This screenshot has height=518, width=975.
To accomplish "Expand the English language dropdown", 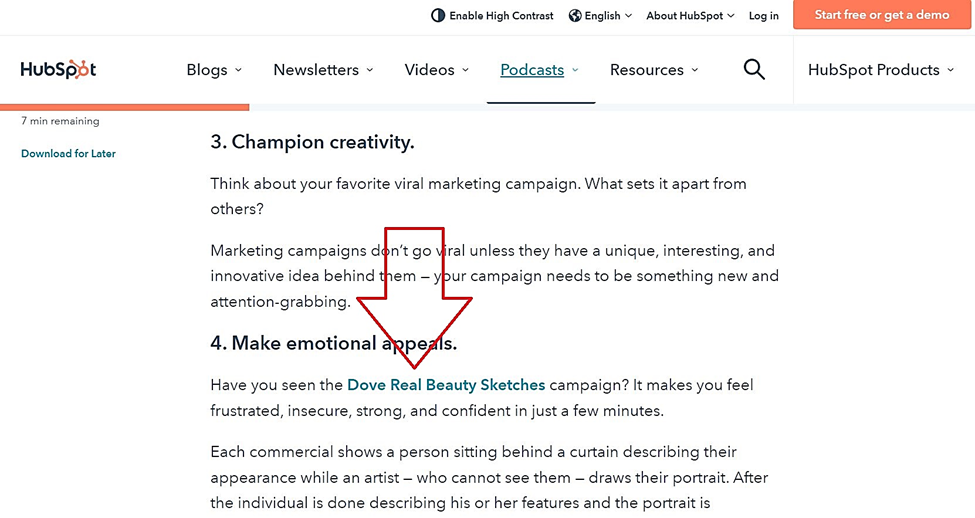I will click(x=600, y=16).
